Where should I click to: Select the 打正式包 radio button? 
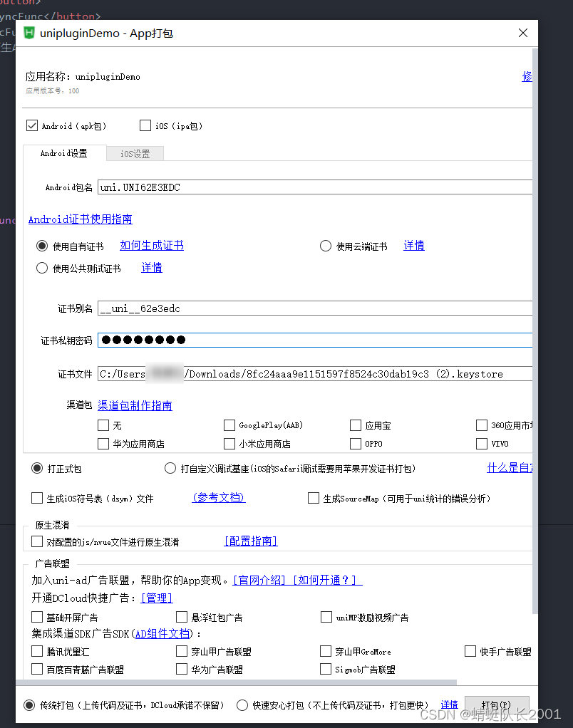coord(37,469)
